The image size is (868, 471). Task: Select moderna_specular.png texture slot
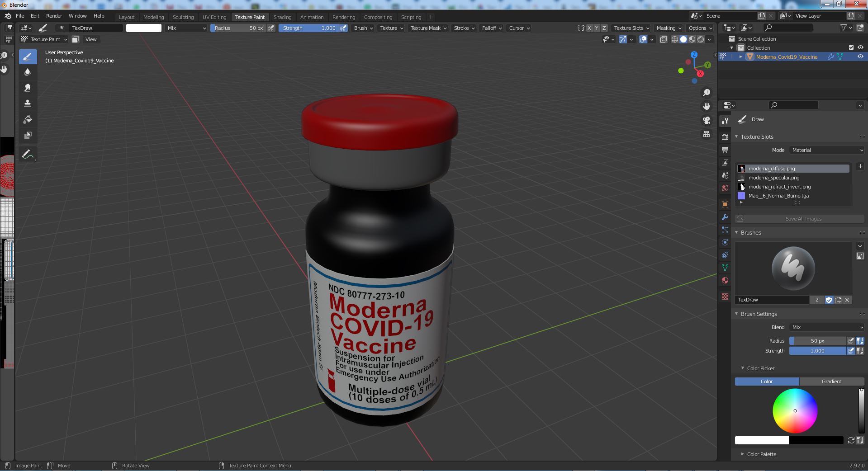coord(793,178)
